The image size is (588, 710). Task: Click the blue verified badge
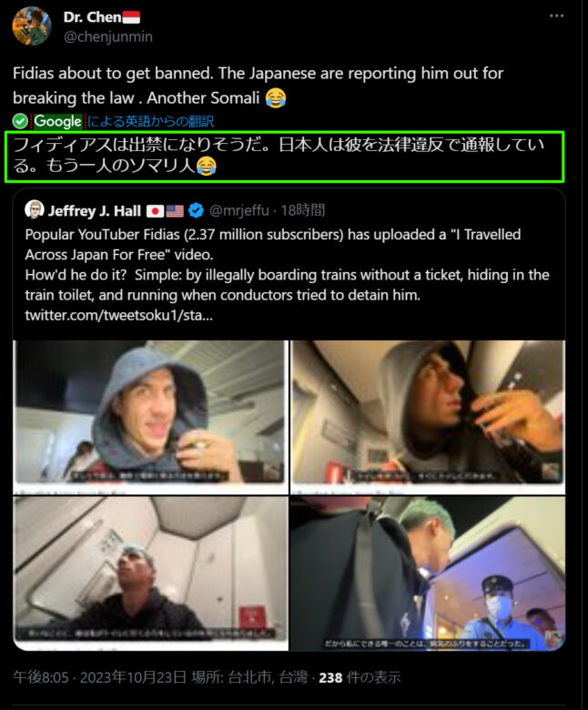tap(196, 210)
